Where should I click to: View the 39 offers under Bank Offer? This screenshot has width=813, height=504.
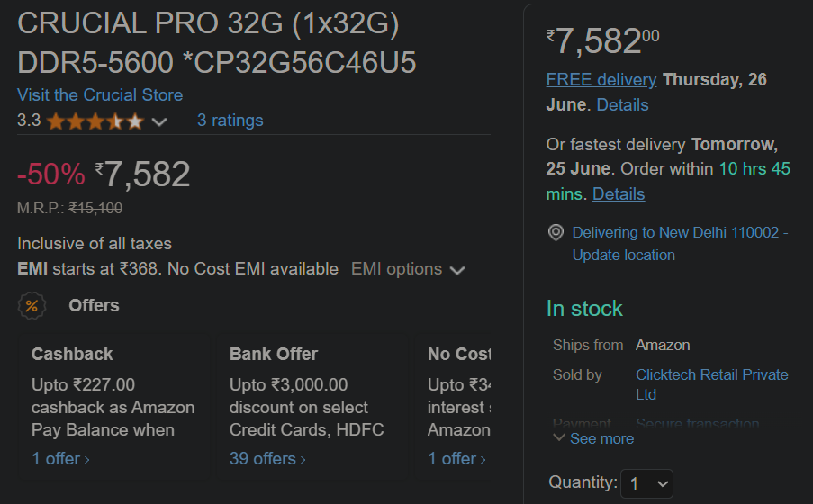tap(267, 459)
